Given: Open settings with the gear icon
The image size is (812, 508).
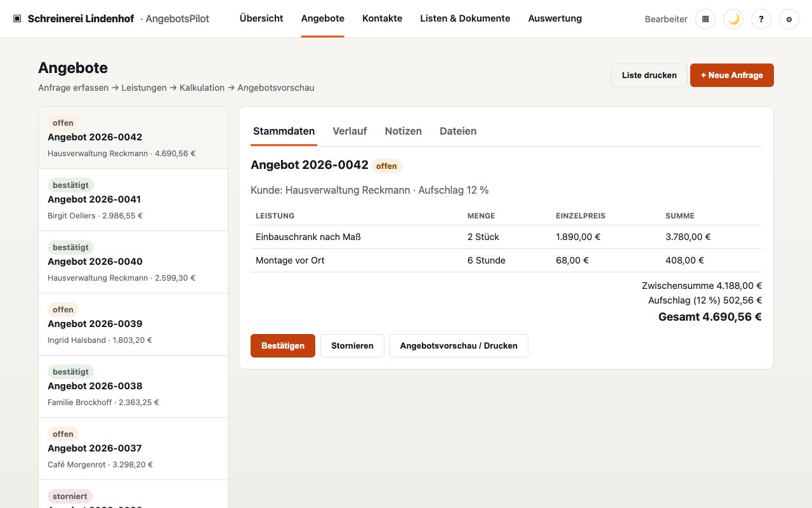Looking at the screenshot, I should (789, 19).
